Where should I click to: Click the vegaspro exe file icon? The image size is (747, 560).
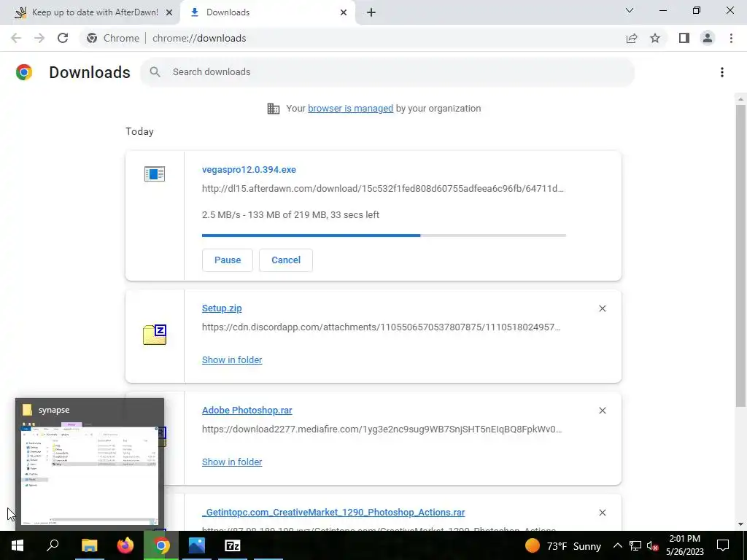[155, 174]
